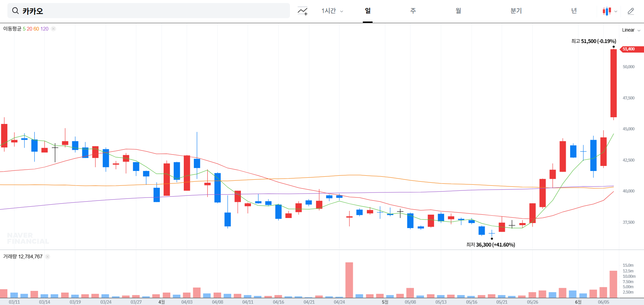Image resolution: width=644 pixels, height=305 pixels.
Task: Click the 05/26 date axis label
Action: coord(532,302)
